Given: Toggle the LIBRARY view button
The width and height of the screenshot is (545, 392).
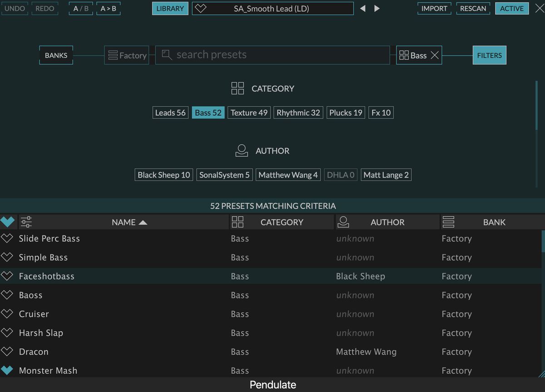Looking at the screenshot, I should (170, 9).
